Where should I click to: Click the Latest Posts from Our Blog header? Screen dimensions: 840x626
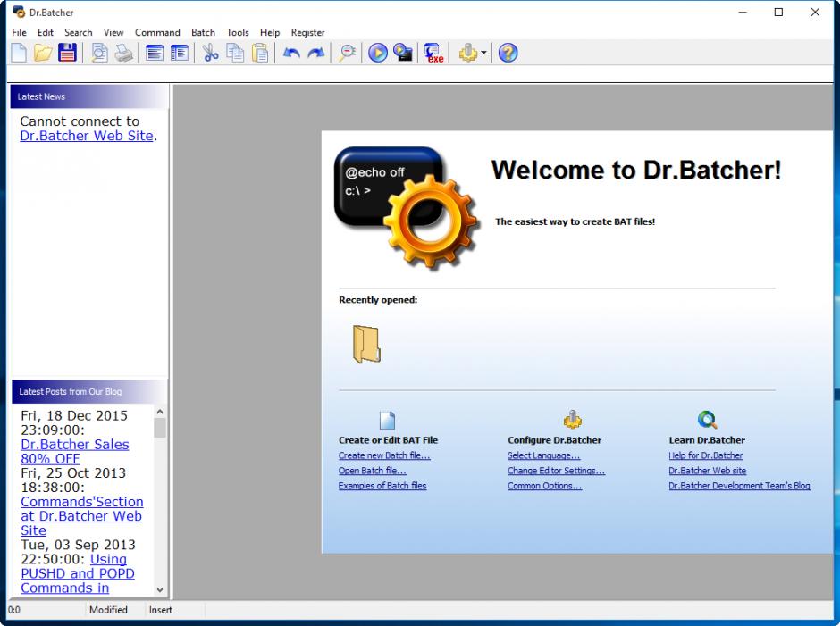[89, 391]
